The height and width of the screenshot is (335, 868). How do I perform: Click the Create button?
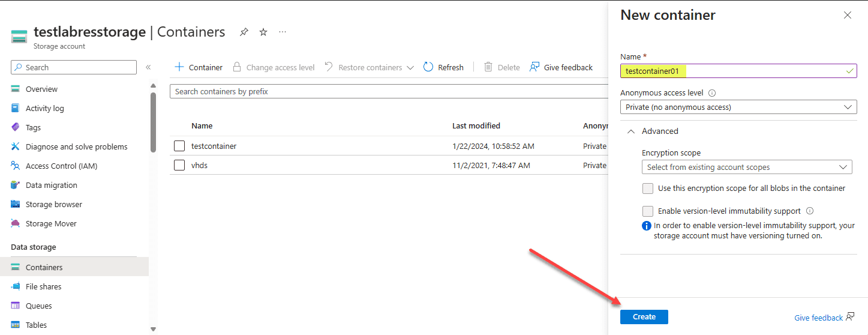pos(644,317)
